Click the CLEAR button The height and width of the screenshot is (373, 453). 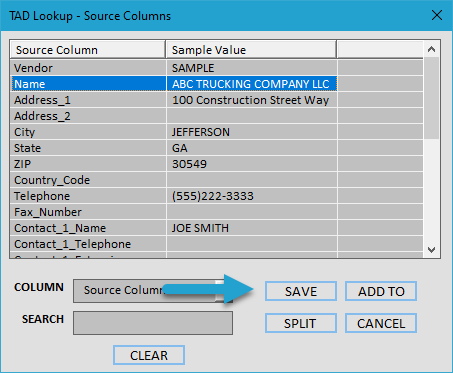click(x=149, y=355)
